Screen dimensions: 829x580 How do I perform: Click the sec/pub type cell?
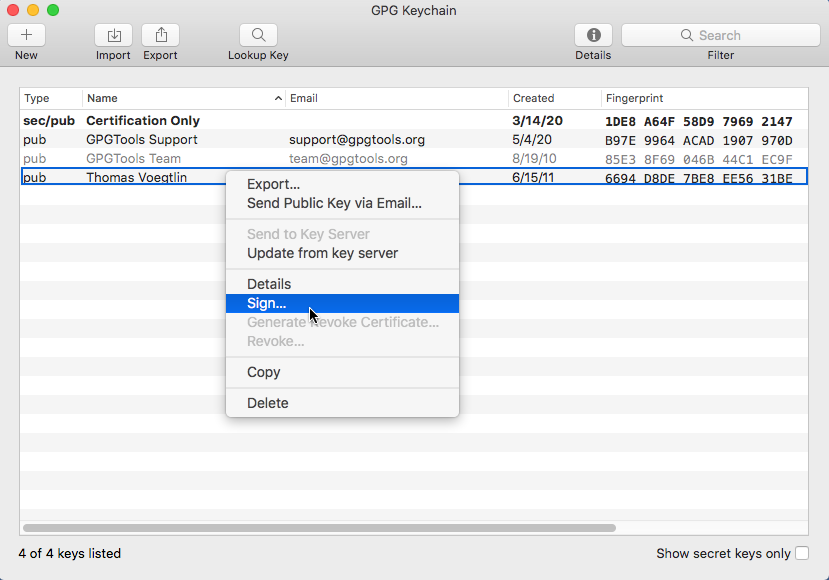[x=49, y=121]
